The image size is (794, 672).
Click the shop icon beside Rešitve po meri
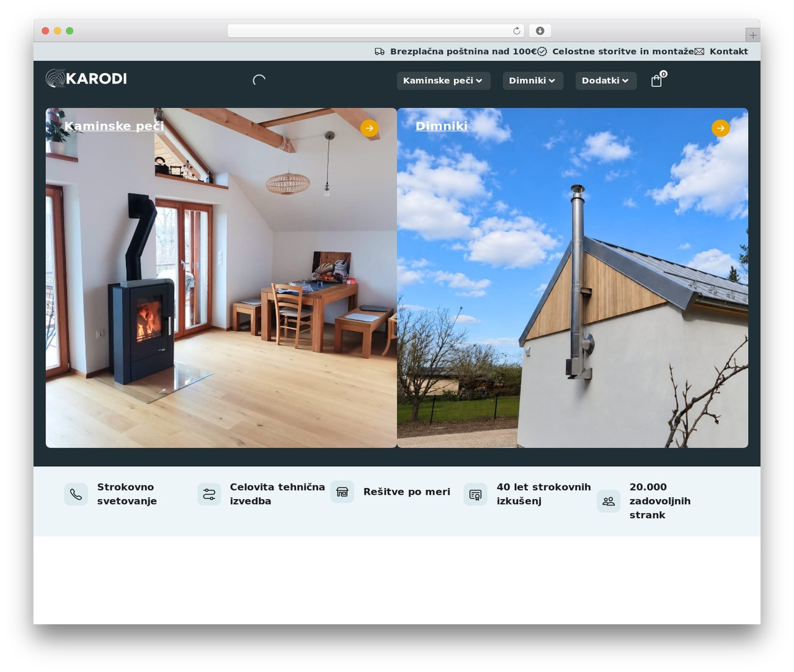pos(342,492)
